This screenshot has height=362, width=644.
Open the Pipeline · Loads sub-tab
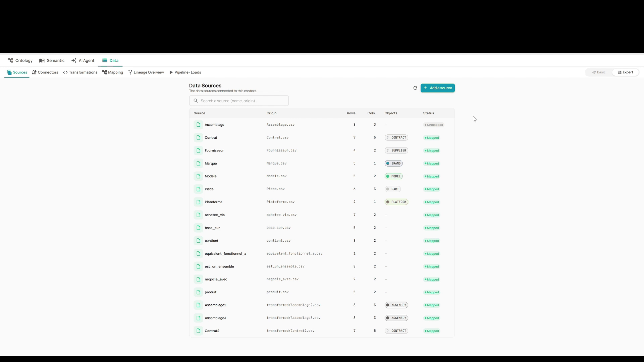(x=185, y=72)
